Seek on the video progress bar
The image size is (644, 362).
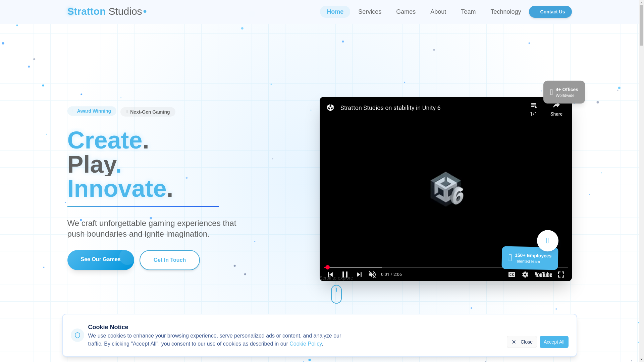[445, 267]
